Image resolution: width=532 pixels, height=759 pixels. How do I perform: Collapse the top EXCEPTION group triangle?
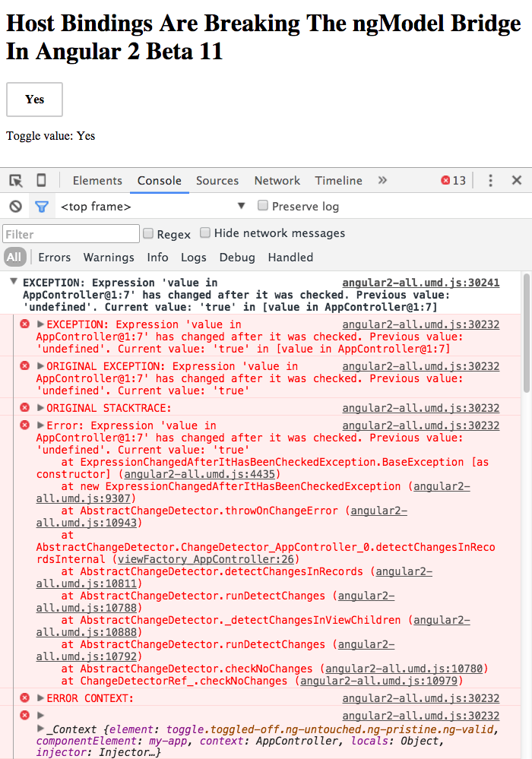[x=14, y=281]
